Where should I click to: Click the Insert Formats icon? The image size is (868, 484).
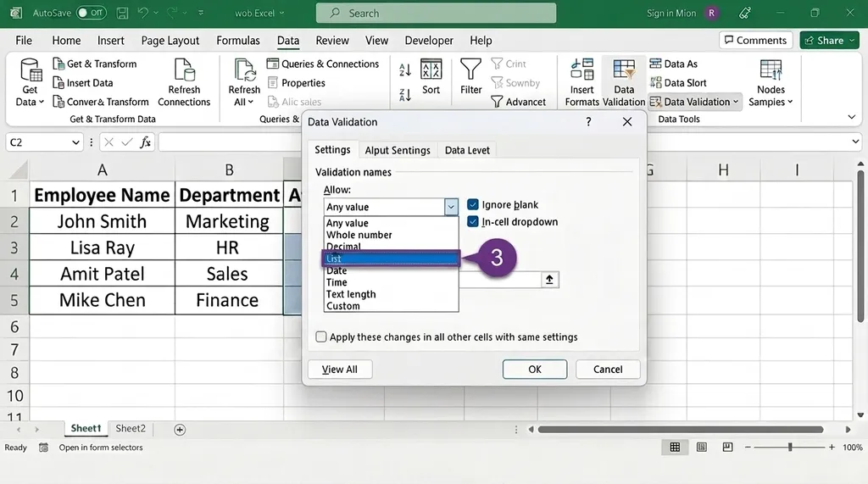coord(581,70)
